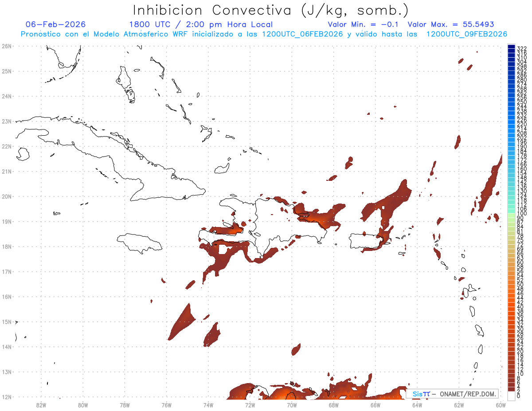Click the '66W' longitude label
Image resolution: width=532 pixels, height=411 pixels.
(x=376, y=405)
